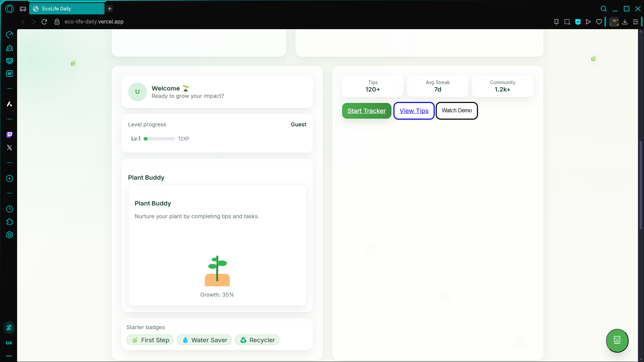
Task: Reload the page with the refresh icon
Action: 44,22
